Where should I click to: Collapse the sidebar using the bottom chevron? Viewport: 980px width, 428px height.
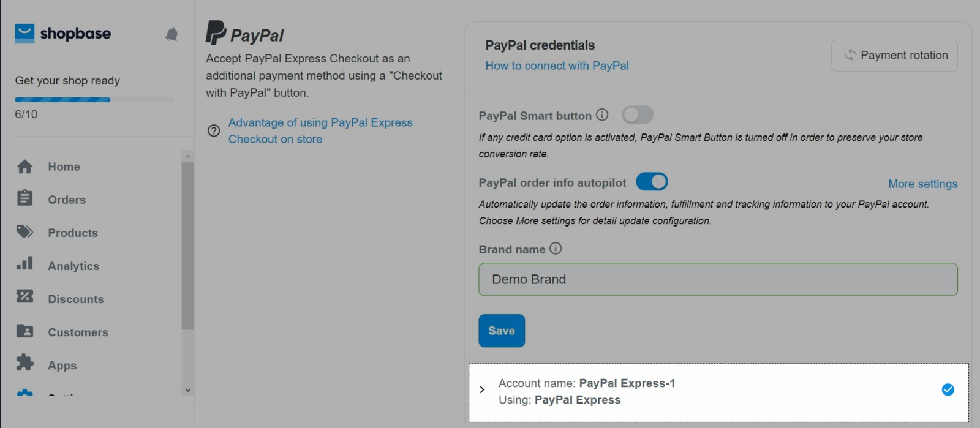pyautogui.click(x=187, y=390)
